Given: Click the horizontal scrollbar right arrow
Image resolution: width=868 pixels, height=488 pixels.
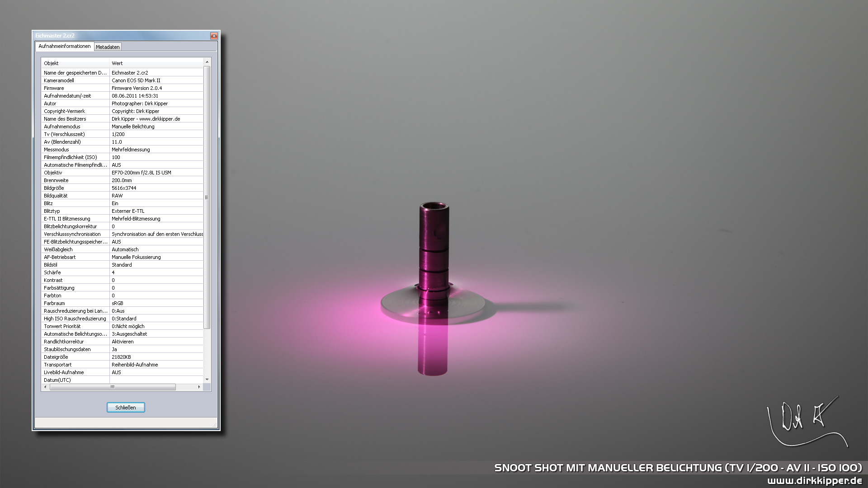Looking at the screenshot, I should [199, 387].
